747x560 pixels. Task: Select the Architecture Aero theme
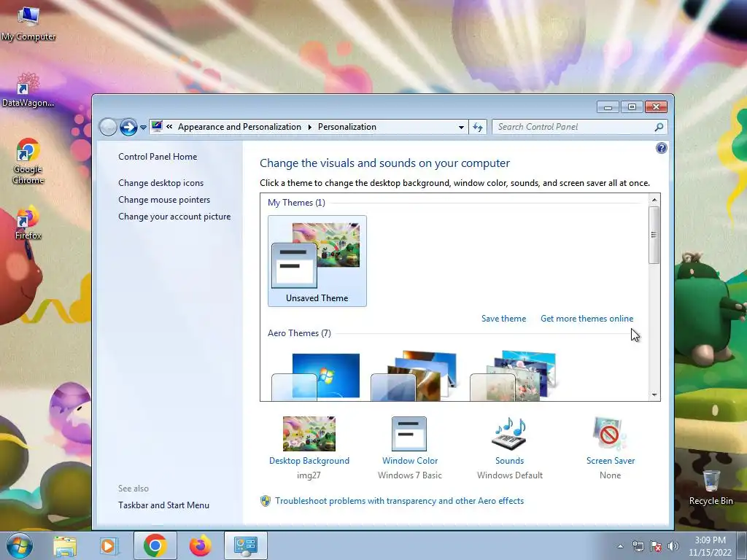(414, 376)
